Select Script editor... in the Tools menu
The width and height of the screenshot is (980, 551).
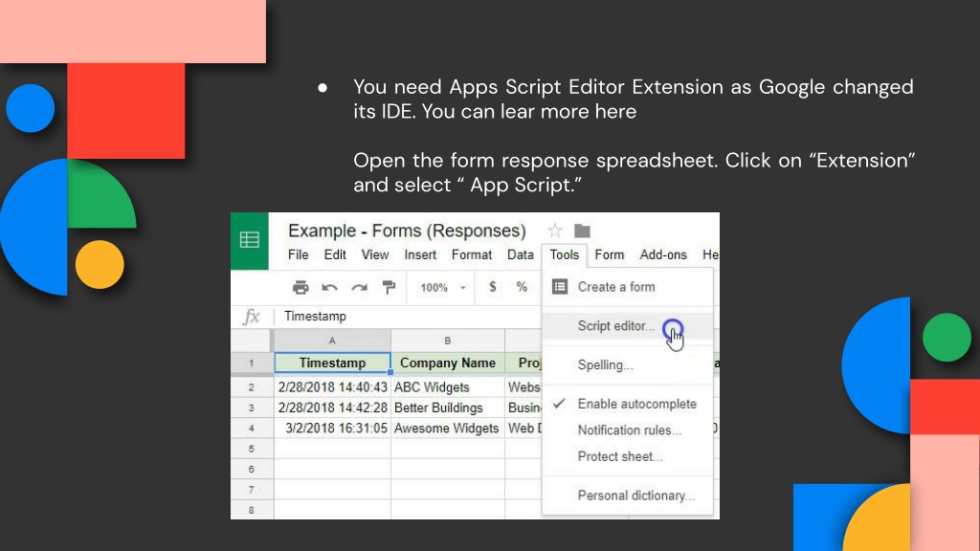point(628,326)
